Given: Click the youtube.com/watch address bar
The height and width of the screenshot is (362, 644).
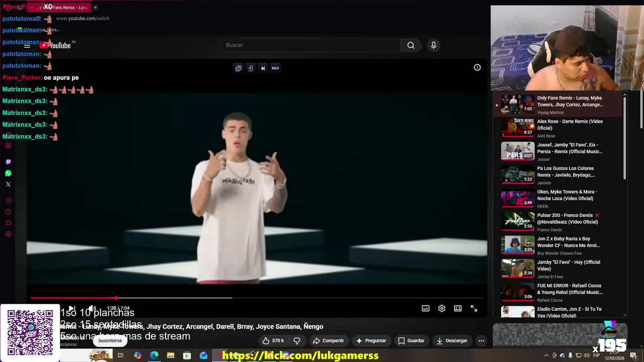Looking at the screenshot, I should 83,19.
